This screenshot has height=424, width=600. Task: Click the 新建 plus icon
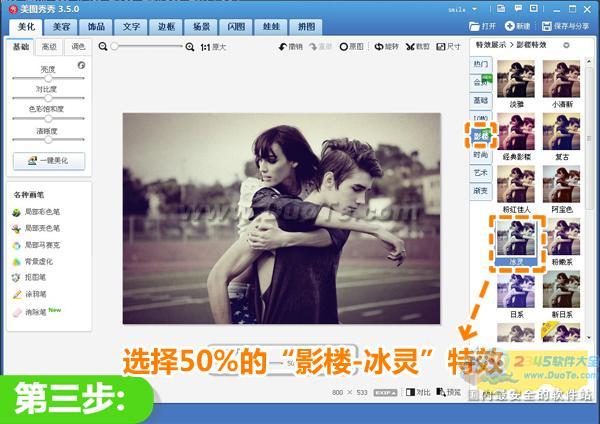click(509, 26)
